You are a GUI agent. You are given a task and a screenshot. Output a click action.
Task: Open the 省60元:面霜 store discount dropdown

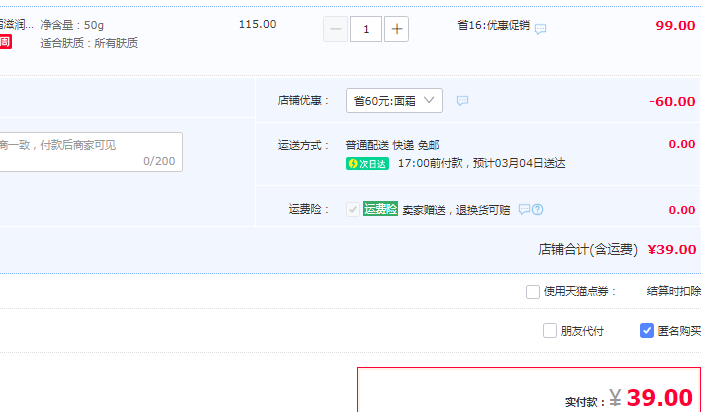pyautogui.click(x=394, y=101)
